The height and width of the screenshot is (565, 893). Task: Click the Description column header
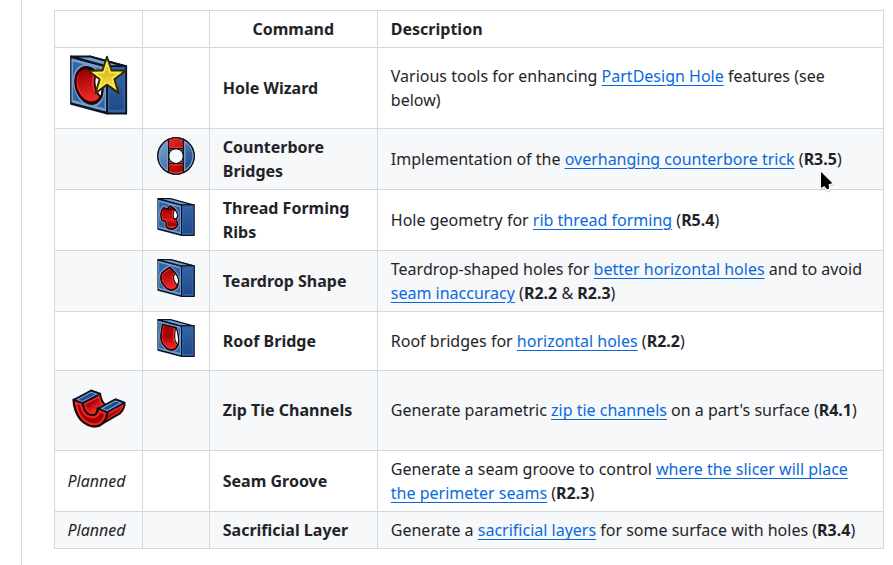click(436, 29)
